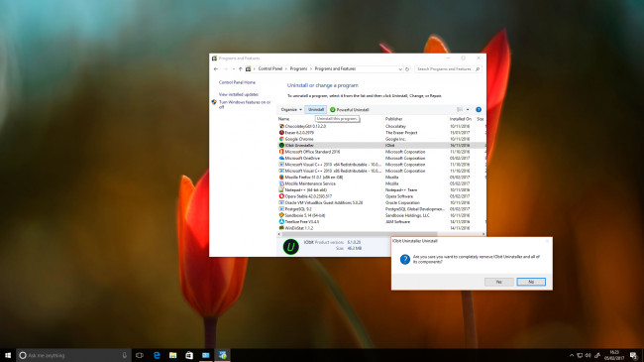This screenshot has width=644, height=362.
Task: Click No in the IObit uninstall dialog
Action: [x=531, y=282]
